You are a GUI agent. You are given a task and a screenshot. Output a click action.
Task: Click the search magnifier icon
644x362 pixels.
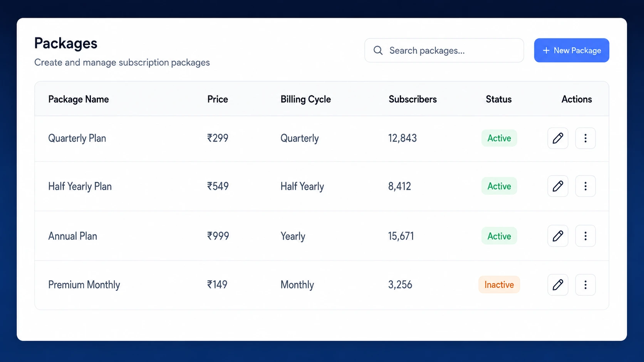coord(378,50)
